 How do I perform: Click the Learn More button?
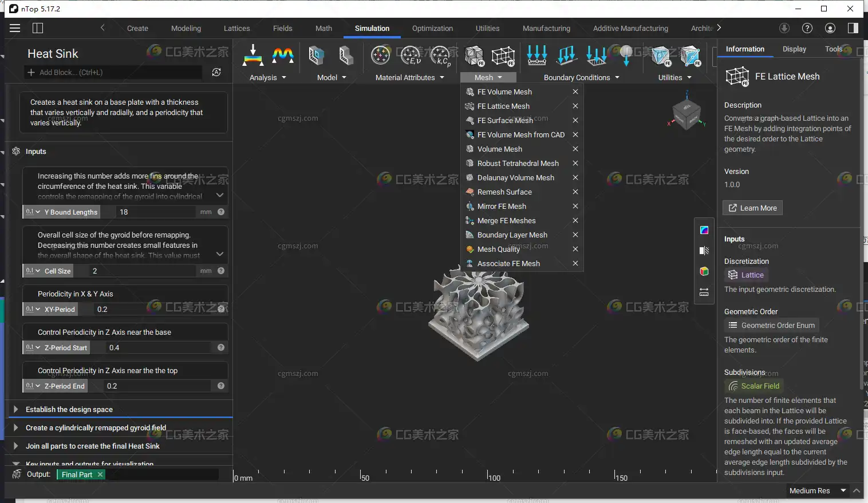(x=752, y=208)
